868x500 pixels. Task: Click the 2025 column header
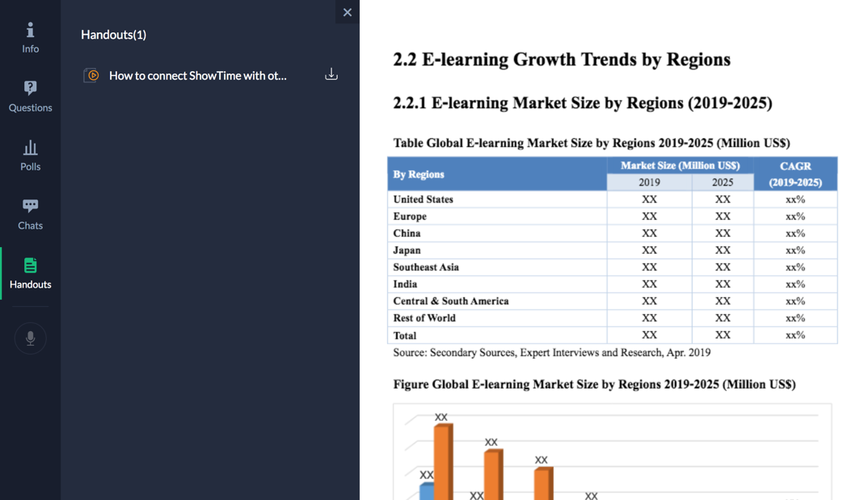click(x=723, y=182)
